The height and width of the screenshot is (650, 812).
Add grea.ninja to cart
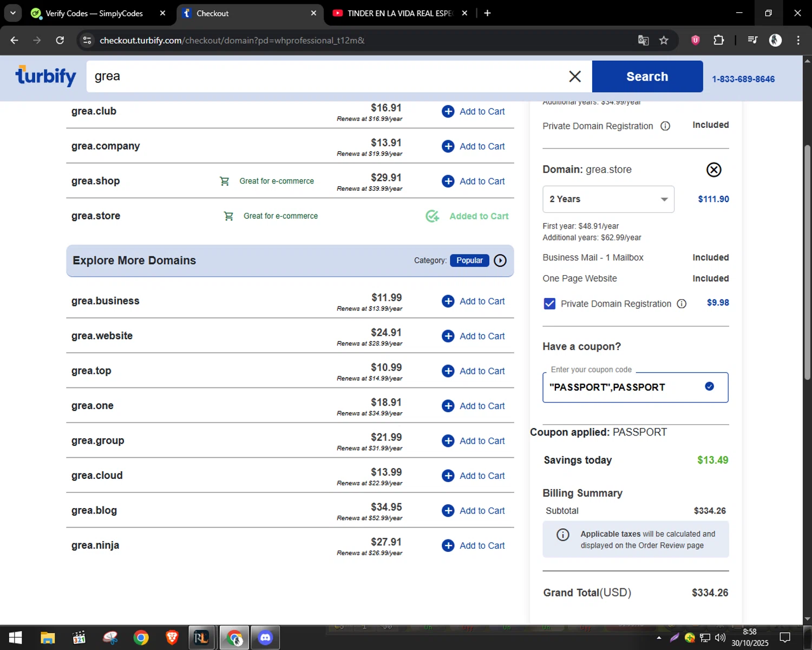pos(474,545)
